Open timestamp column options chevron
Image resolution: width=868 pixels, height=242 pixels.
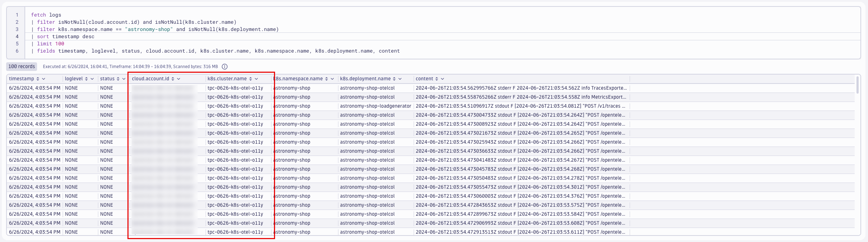click(44, 79)
